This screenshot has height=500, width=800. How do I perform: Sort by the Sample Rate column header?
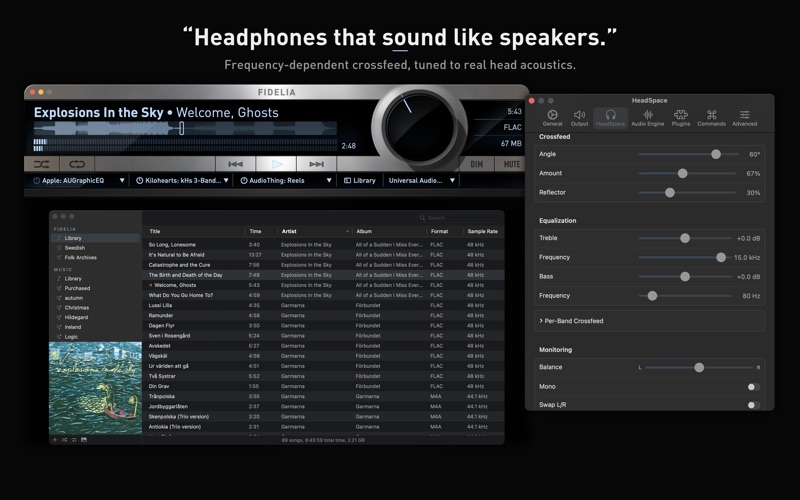483,232
